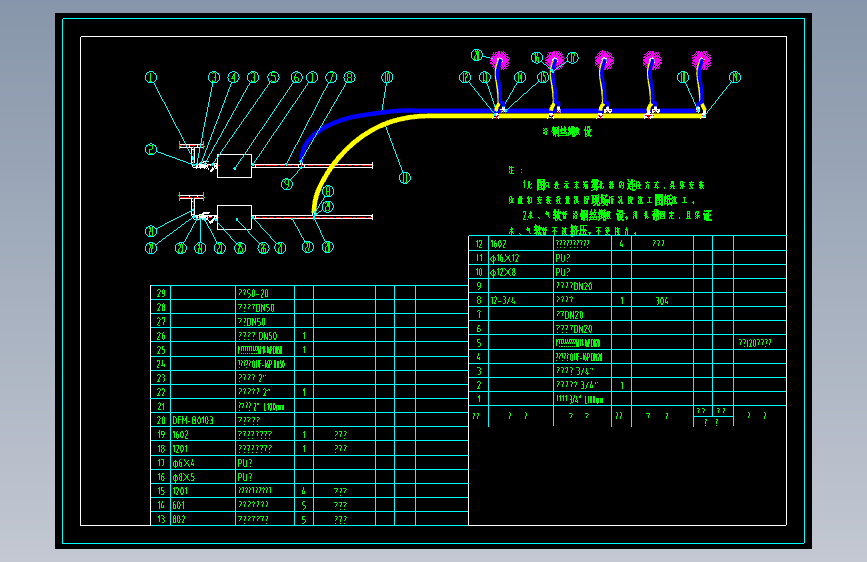867x562 pixels.
Task: Click the 'DFM-B0103' code in row 20
Action: (x=193, y=420)
